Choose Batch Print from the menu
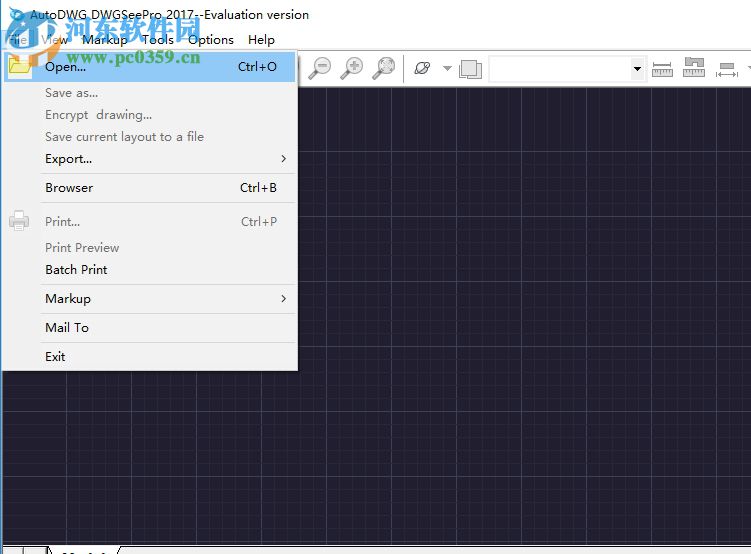 click(x=149, y=270)
